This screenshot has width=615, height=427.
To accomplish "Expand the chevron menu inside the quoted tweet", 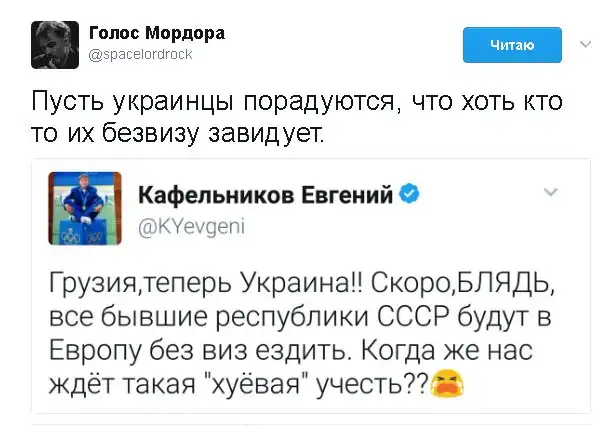I will click(x=549, y=191).
